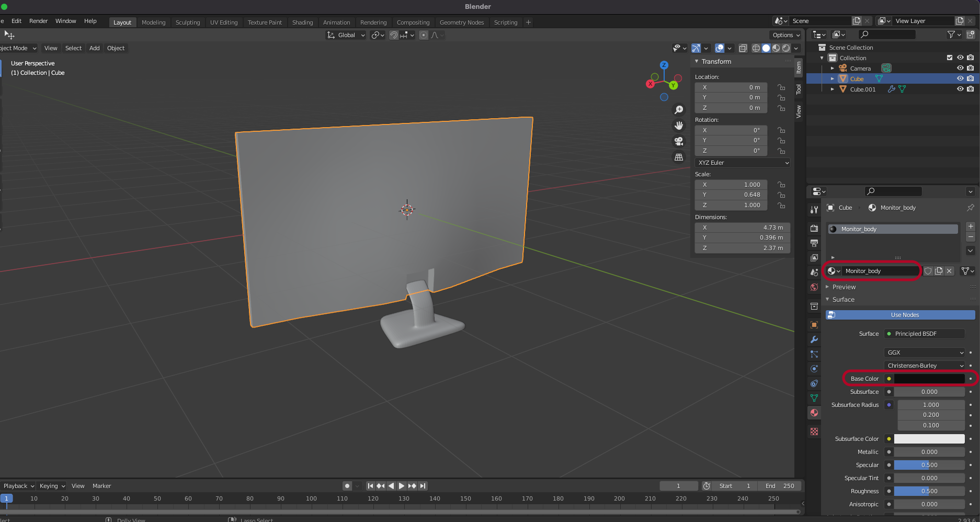Switch to the Geometry Nodes workspace tab
980x522 pixels.
462,22
